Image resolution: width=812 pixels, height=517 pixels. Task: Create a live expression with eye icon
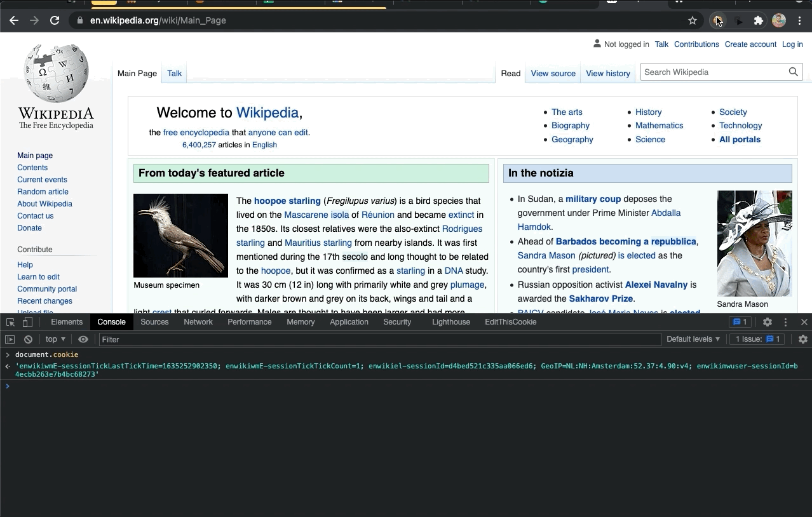click(83, 339)
